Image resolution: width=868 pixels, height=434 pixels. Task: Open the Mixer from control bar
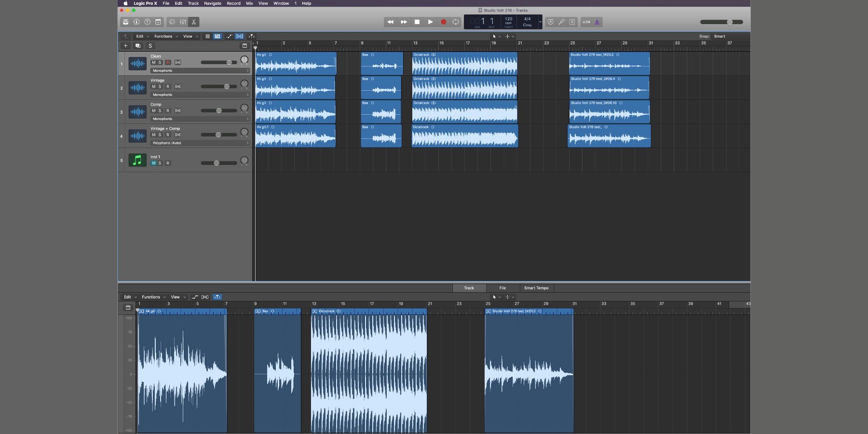click(x=183, y=22)
